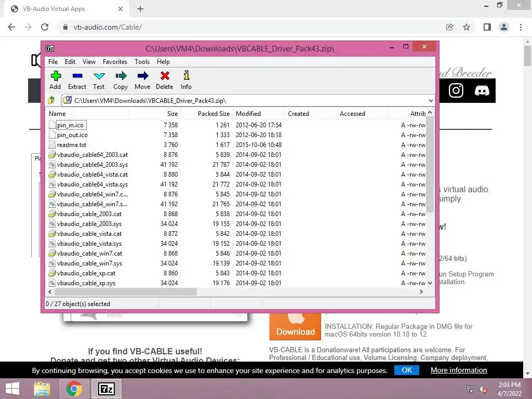Click 7-Zip icon in taskbar

pyautogui.click(x=106, y=389)
